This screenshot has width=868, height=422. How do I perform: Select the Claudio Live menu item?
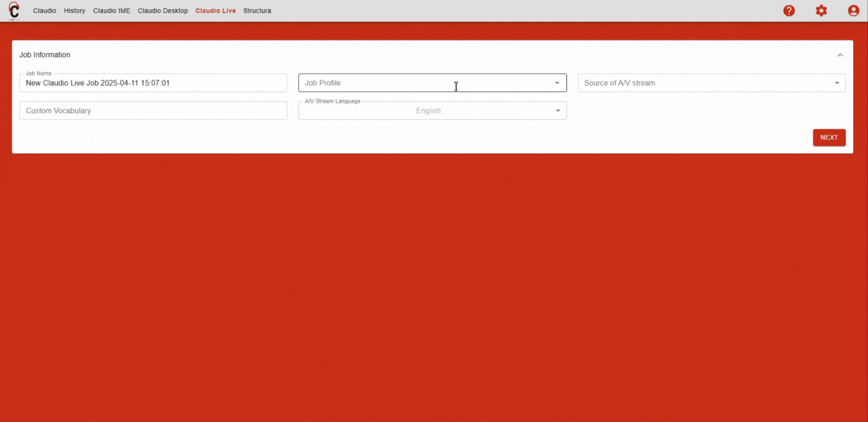(215, 11)
